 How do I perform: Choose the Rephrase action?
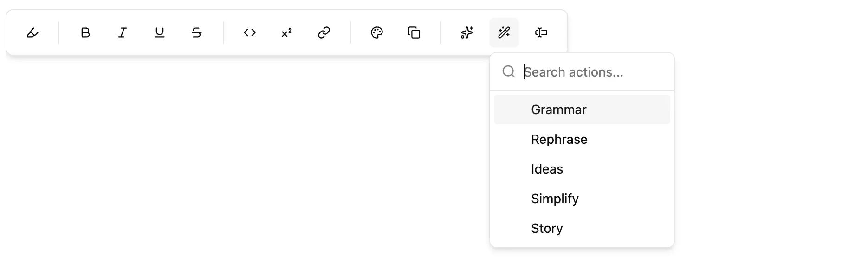[582, 139]
